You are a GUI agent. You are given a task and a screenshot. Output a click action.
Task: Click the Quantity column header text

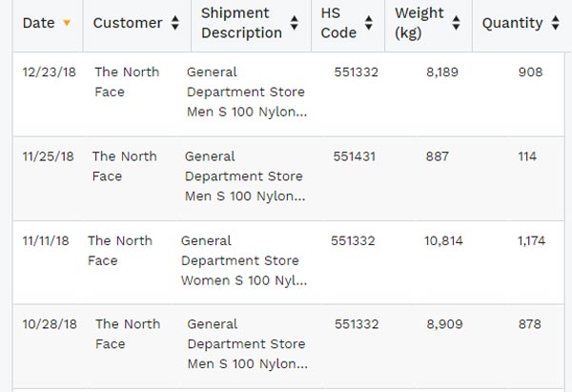(x=512, y=24)
